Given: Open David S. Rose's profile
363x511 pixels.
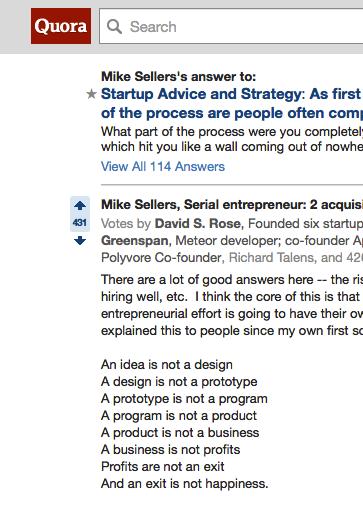Looking at the screenshot, I should pyautogui.click(x=198, y=223).
